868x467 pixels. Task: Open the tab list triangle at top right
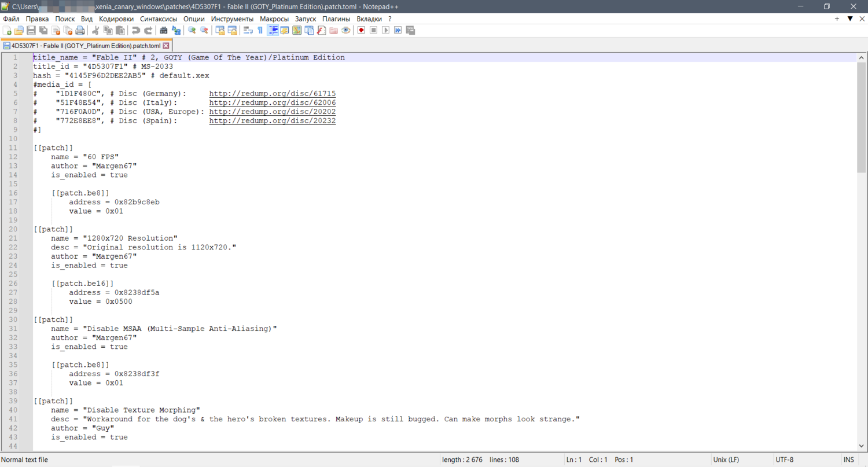[x=849, y=19]
